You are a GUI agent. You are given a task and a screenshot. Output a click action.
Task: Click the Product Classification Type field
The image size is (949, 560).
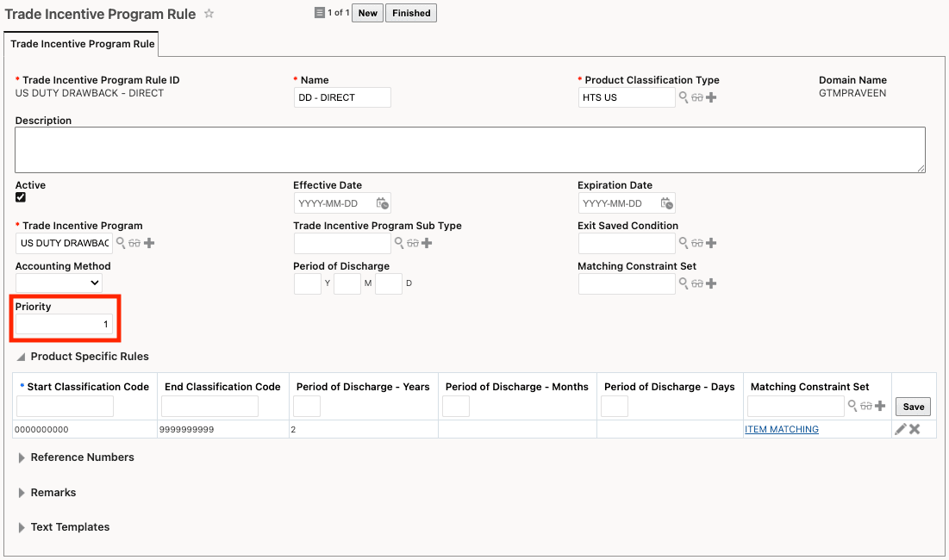pos(627,97)
